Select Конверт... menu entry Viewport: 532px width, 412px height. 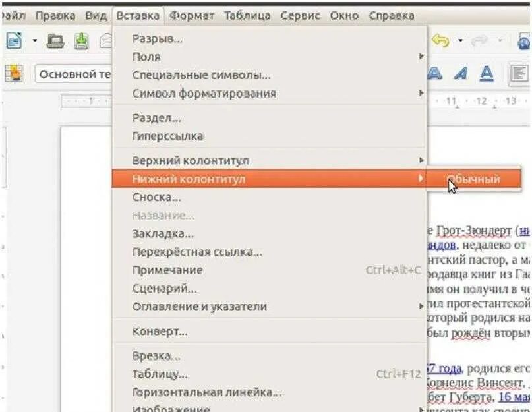coord(270,331)
